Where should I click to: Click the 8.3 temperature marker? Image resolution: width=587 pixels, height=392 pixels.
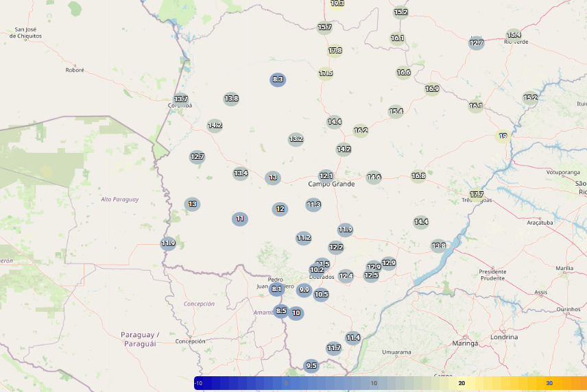coord(278,79)
